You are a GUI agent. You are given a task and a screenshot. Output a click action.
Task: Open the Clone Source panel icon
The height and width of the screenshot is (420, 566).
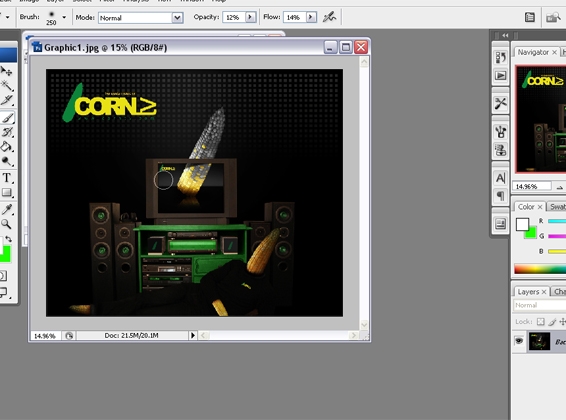(x=501, y=150)
